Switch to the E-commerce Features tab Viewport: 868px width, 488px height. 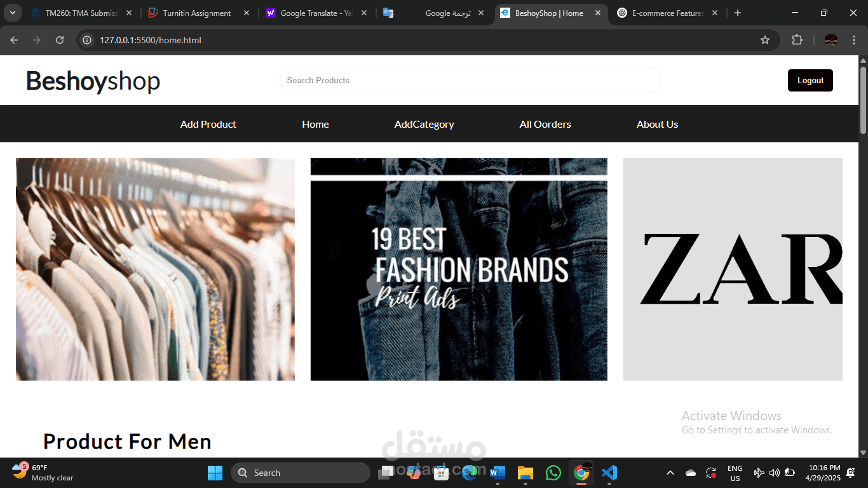[x=666, y=12]
